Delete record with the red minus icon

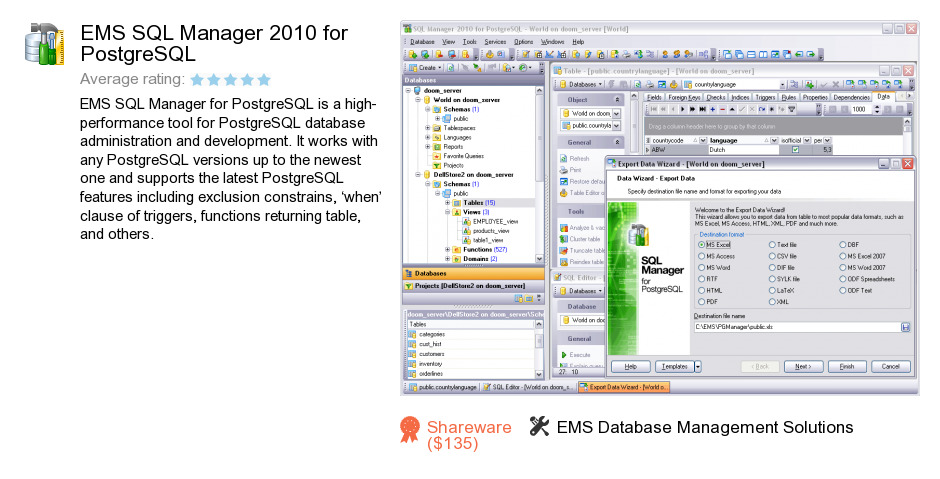722,110
